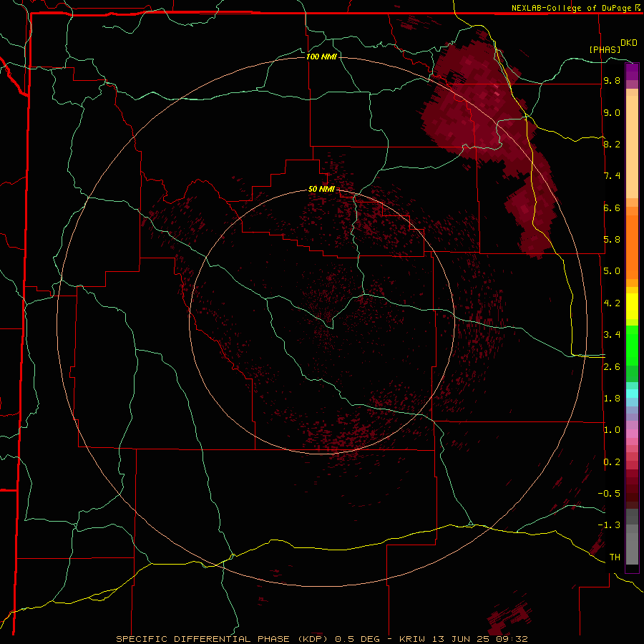Click the 50 NMI range ring label

(321, 189)
